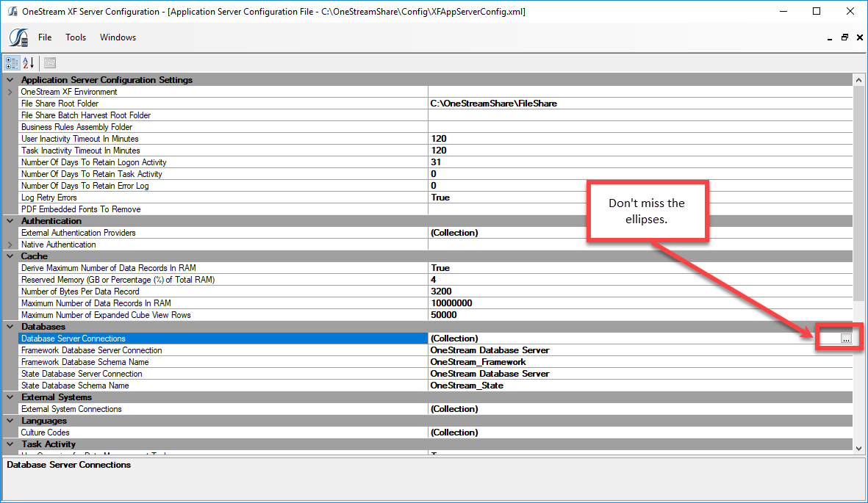
Task: Select Business Rules Assembly Folder row
Action: coord(436,127)
